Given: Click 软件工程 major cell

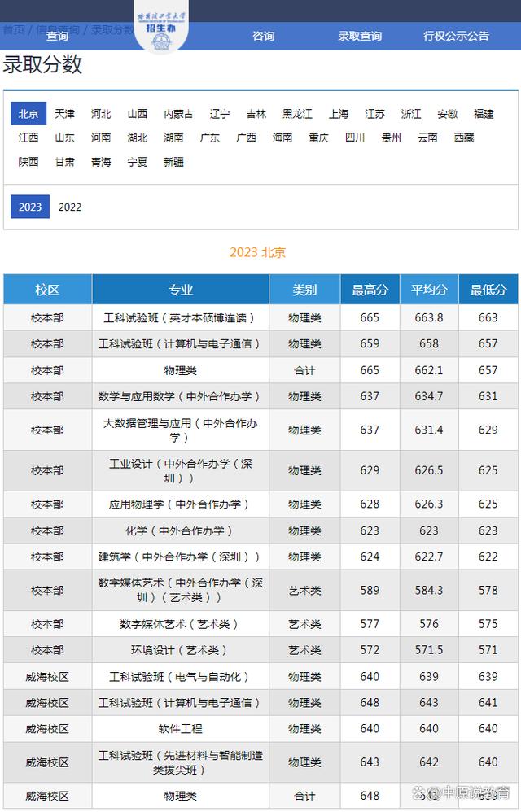Looking at the screenshot, I should click(180, 729).
